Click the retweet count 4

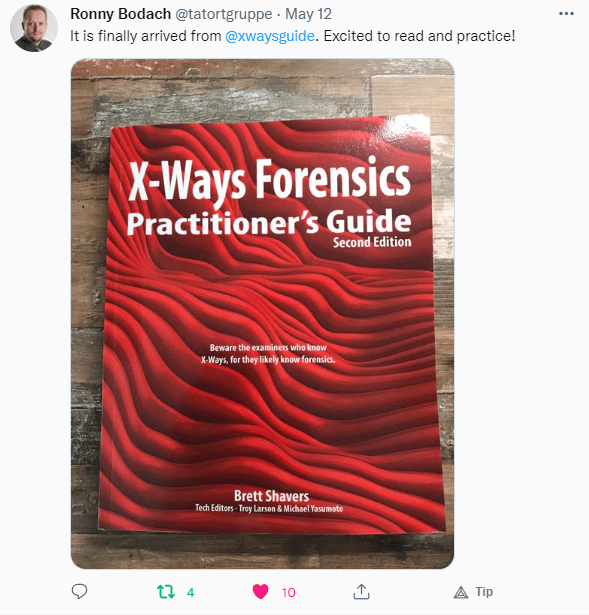click(191, 592)
